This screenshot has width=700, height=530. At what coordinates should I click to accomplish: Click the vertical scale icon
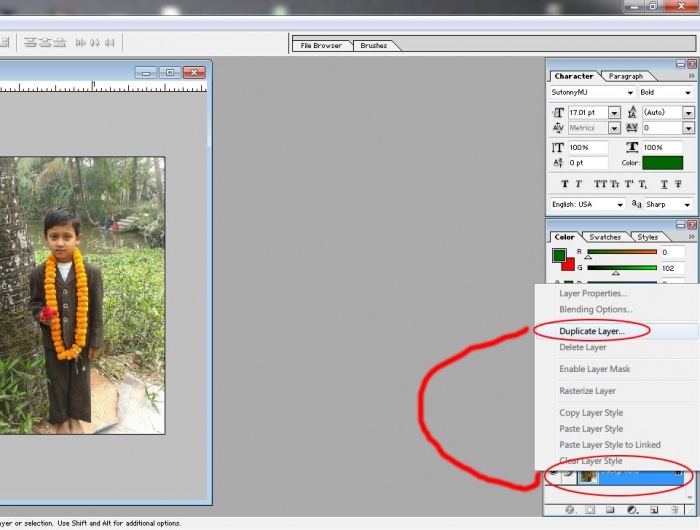[x=558, y=147]
